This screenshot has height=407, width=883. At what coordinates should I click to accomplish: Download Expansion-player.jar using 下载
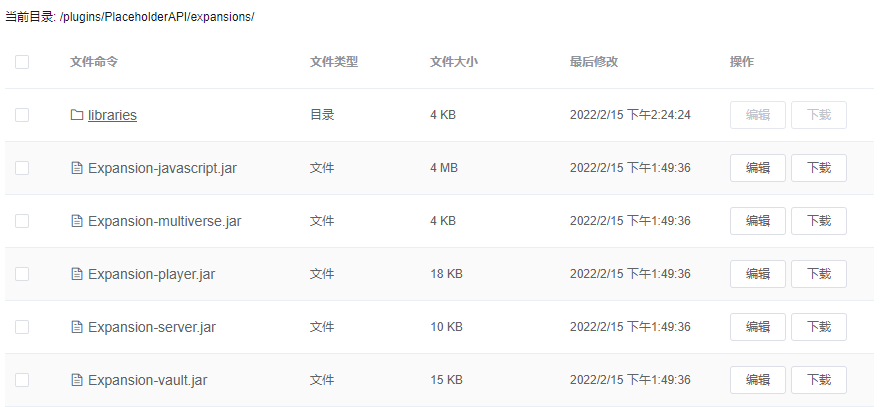point(818,274)
